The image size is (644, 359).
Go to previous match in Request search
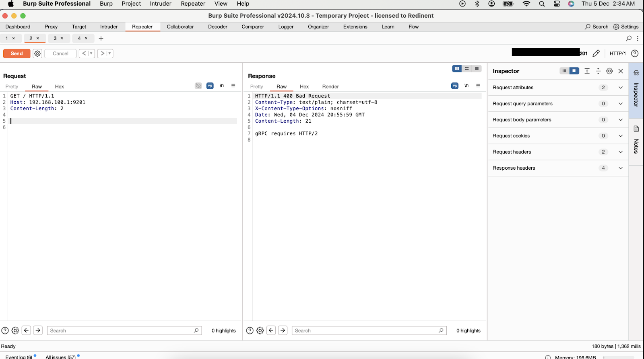pos(26,330)
